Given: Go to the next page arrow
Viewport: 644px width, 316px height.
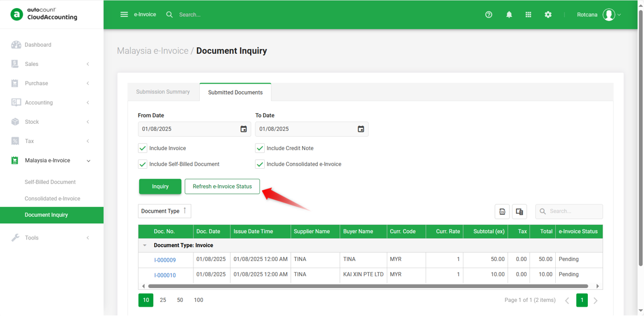Looking at the screenshot, I should (x=595, y=300).
